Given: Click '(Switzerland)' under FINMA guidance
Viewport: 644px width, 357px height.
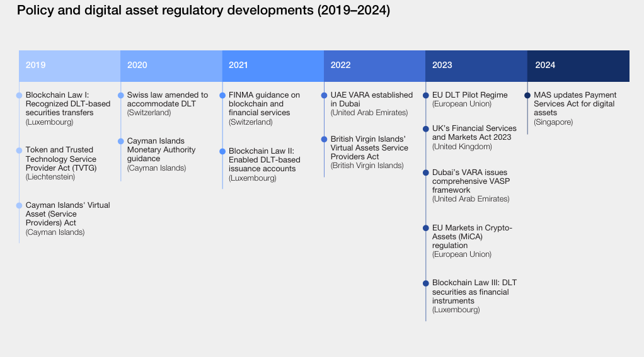Looking at the screenshot, I should click(251, 122).
